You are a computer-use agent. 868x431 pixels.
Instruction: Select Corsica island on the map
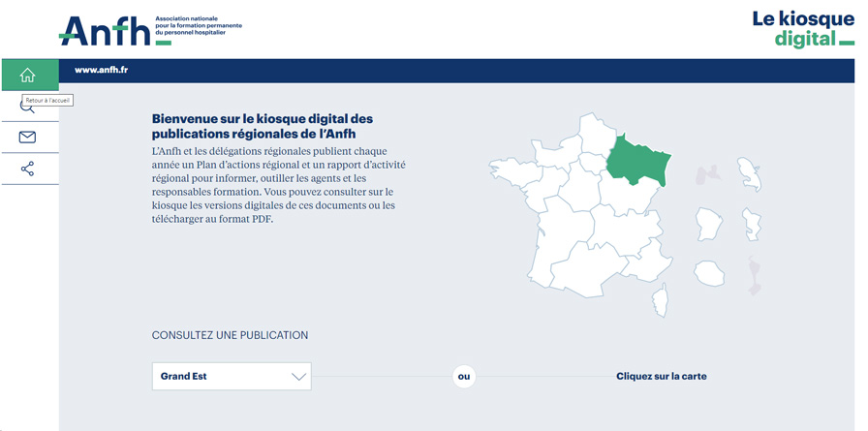pyautogui.click(x=660, y=300)
